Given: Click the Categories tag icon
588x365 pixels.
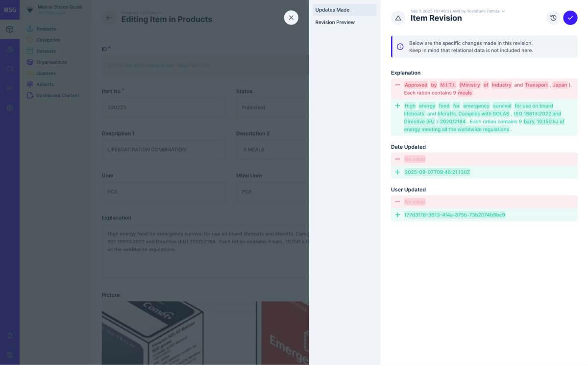Looking at the screenshot, I should 30,40.
